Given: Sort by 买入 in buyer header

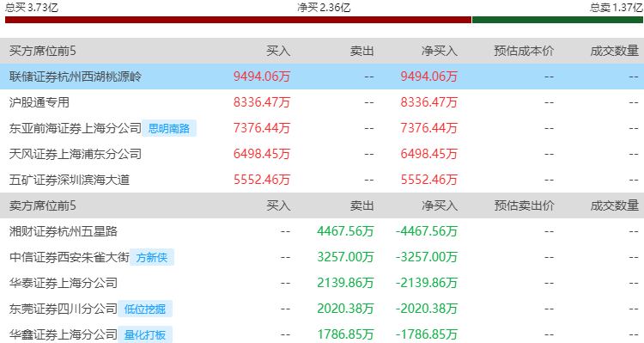Looking at the screenshot, I should [278, 51].
